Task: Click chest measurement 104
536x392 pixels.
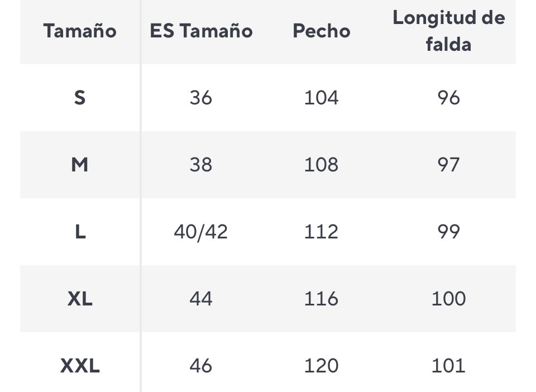Action: [x=321, y=98]
